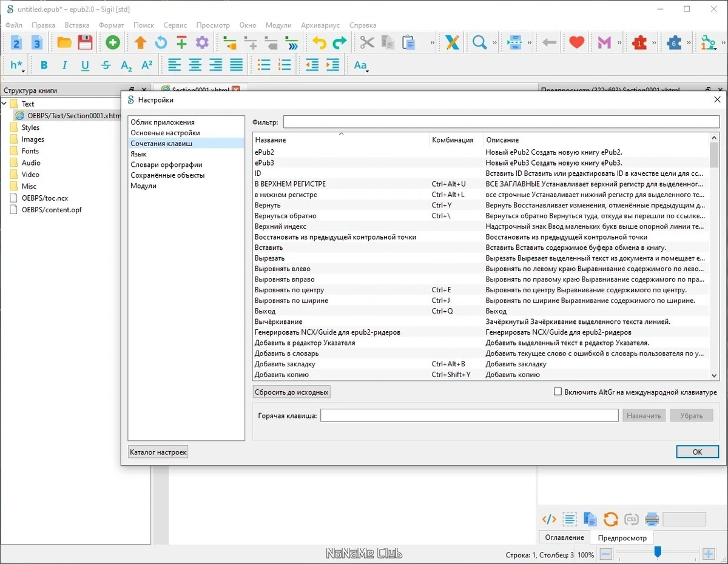Apply italic with the I icon
728x564 pixels.
point(64,65)
